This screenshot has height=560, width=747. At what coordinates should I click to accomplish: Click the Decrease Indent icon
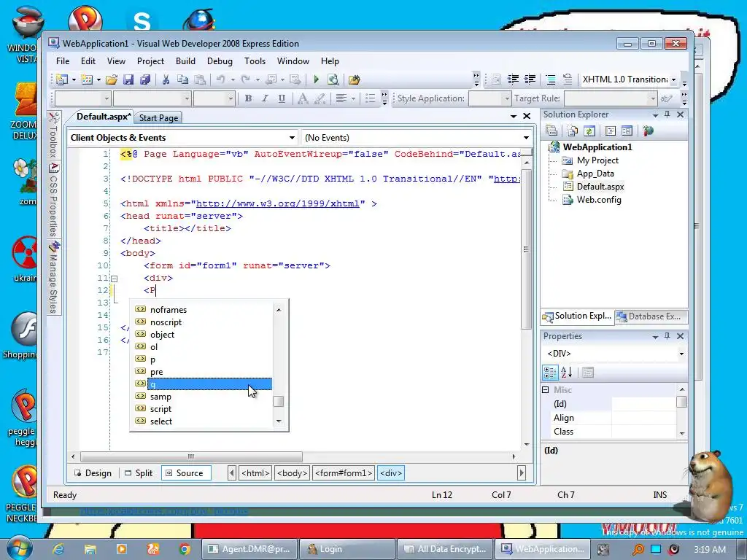pos(513,79)
